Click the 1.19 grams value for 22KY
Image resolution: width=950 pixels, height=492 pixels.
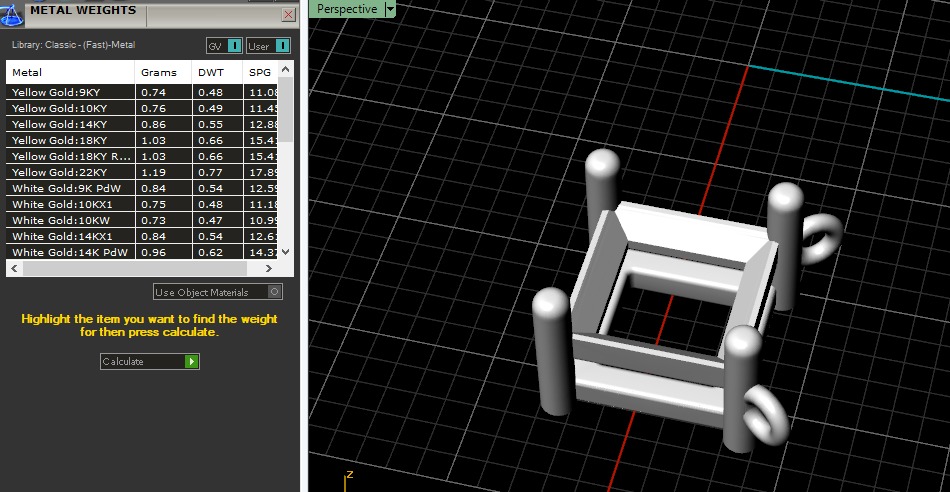click(154, 172)
